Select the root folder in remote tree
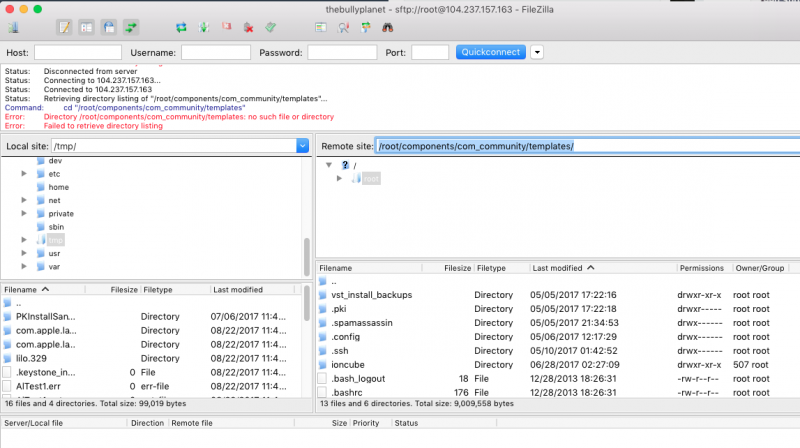This screenshot has width=800, height=448. [371, 179]
